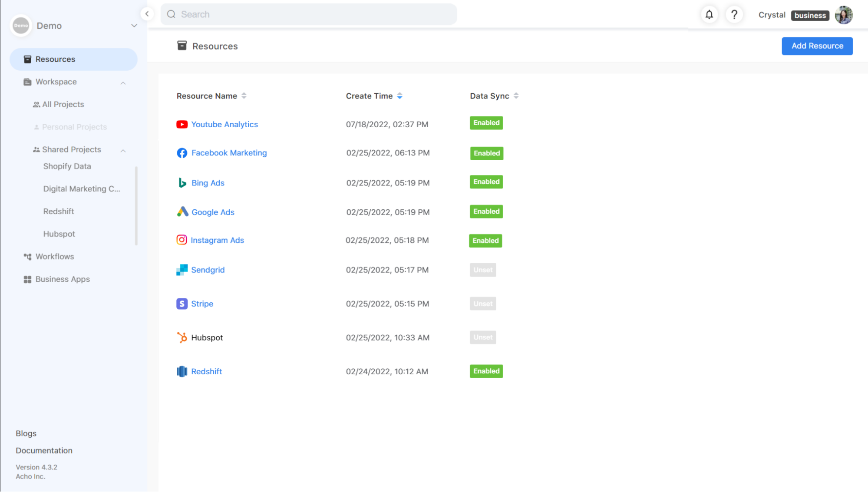
Task: Click the Redshift blue logo icon
Action: (x=182, y=371)
